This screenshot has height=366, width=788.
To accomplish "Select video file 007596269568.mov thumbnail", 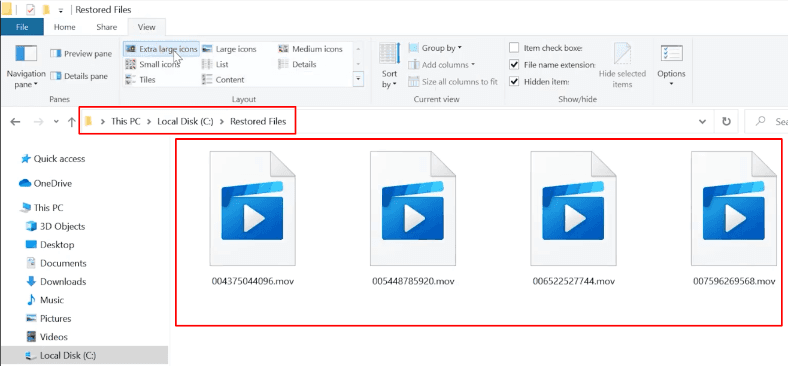I will 734,209.
